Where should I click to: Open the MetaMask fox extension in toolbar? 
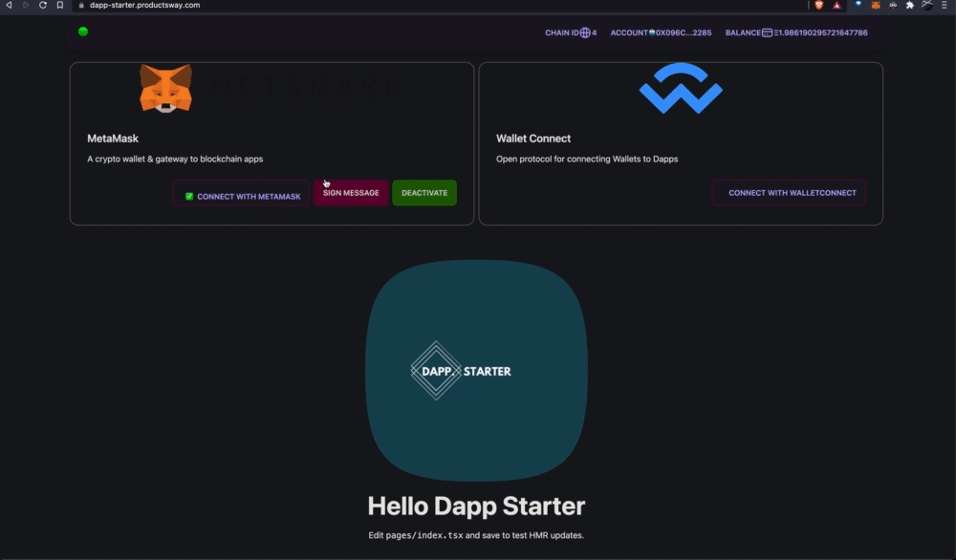[876, 5]
